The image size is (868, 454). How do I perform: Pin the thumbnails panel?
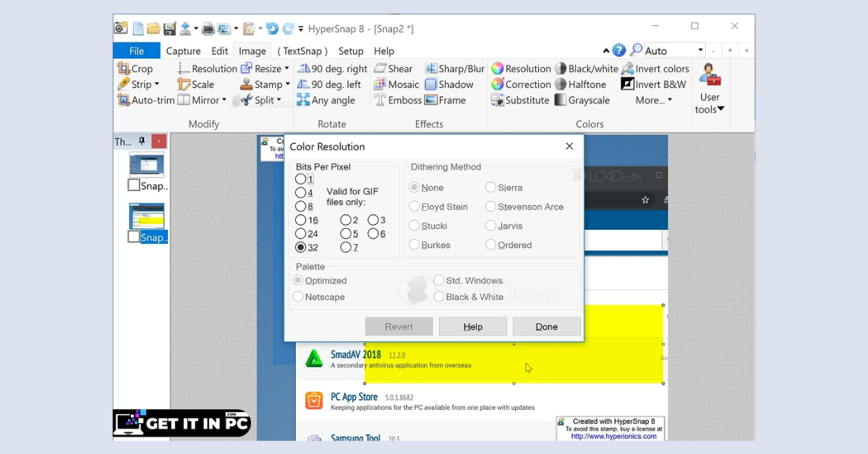(142, 142)
